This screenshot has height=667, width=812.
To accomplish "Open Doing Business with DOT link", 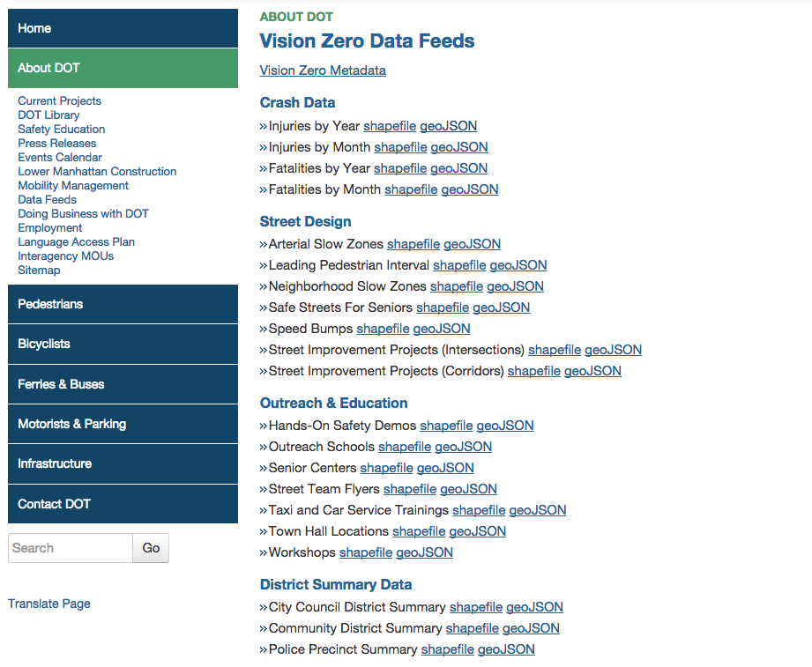I will click(x=84, y=214).
